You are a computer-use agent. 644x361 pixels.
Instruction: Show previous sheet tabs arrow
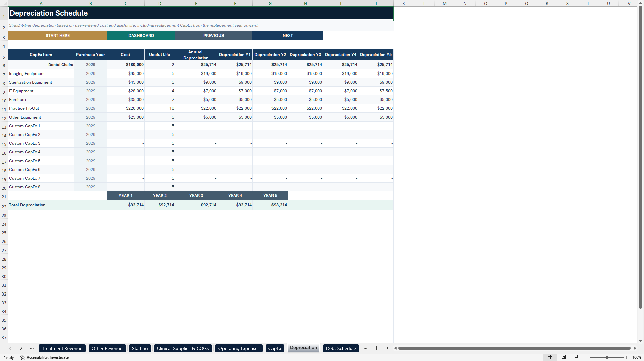tap(10, 348)
